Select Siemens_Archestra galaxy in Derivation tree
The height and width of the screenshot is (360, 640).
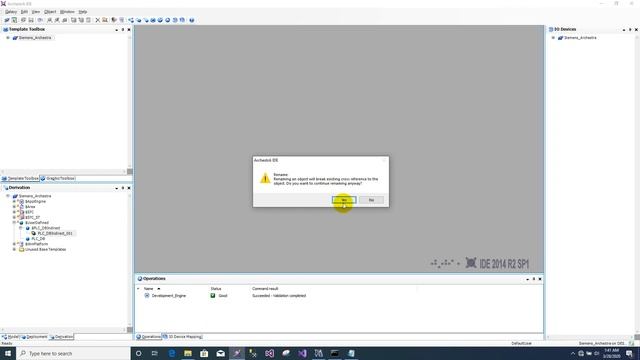point(35,196)
